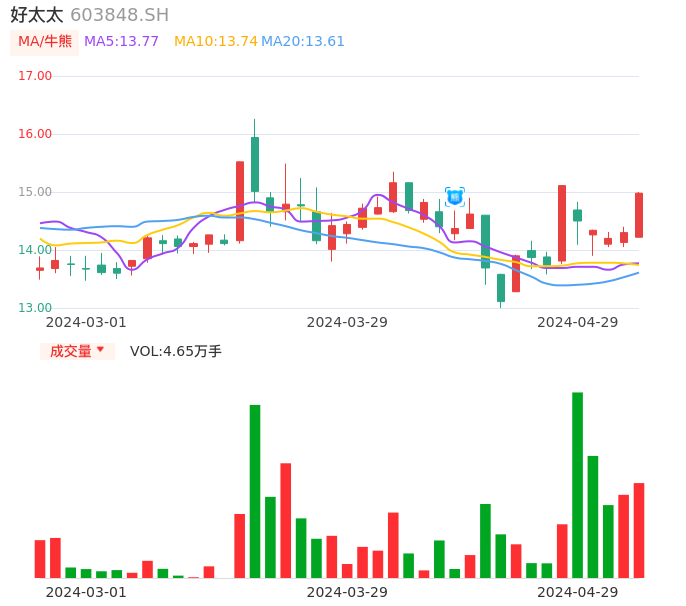This screenshot has height=606, width=686.
Task: Click the 13.00 price axis label
Action: [x=35, y=308]
